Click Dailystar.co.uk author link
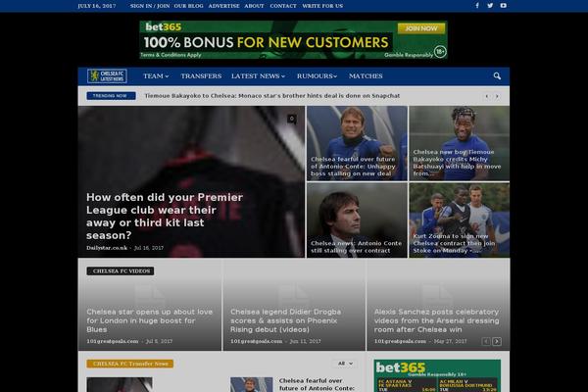Viewport: 588px width, 392px height. (107, 248)
